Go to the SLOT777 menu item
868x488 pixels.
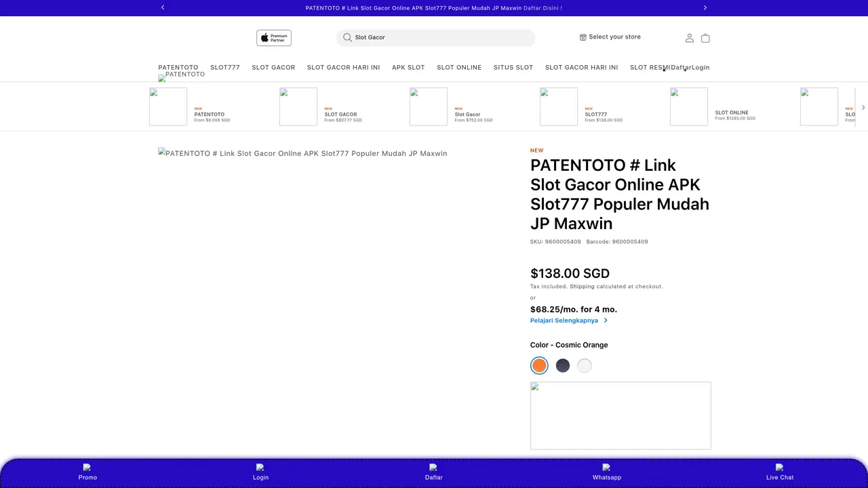click(225, 67)
